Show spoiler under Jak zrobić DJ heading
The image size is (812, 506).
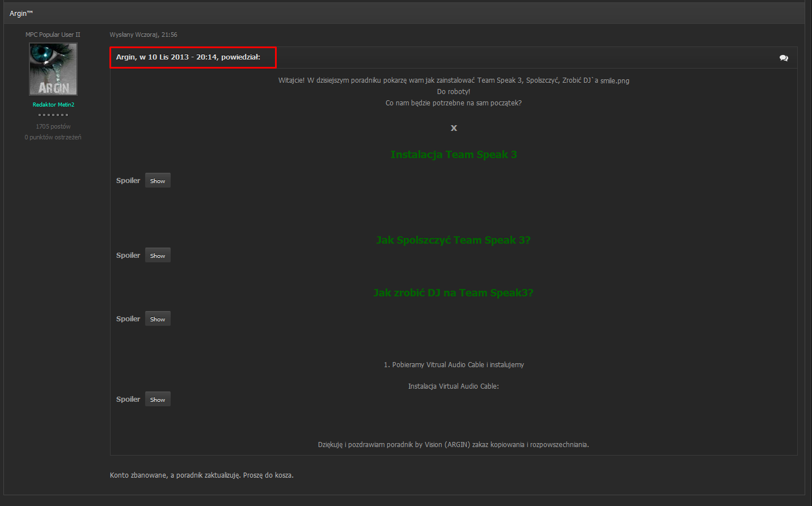[158, 319]
